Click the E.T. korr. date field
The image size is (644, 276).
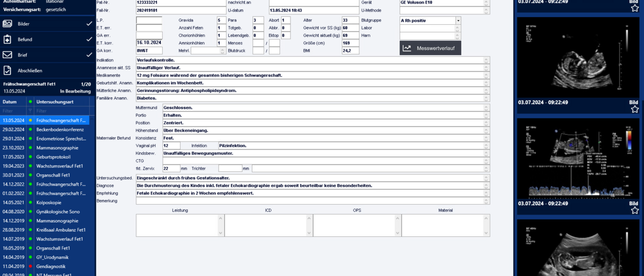click(149, 43)
